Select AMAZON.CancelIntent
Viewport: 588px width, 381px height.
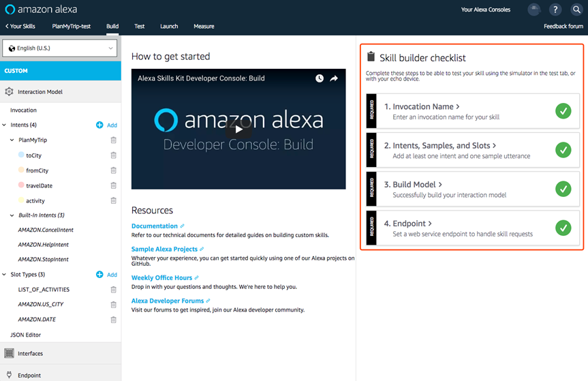(x=46, y=230)
